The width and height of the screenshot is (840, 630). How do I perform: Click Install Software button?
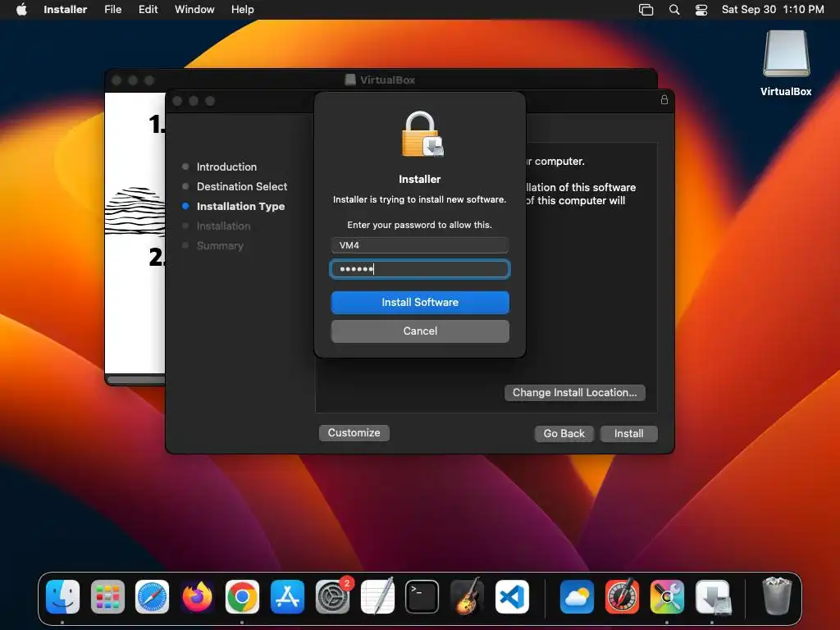420,302
